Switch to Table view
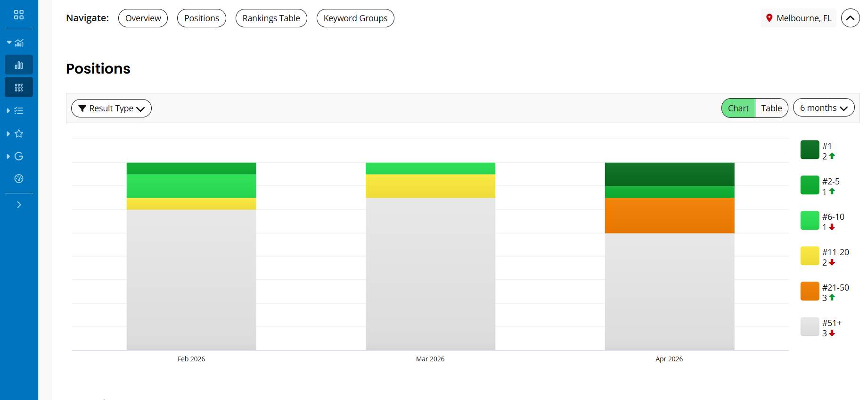 pos(771,108)
